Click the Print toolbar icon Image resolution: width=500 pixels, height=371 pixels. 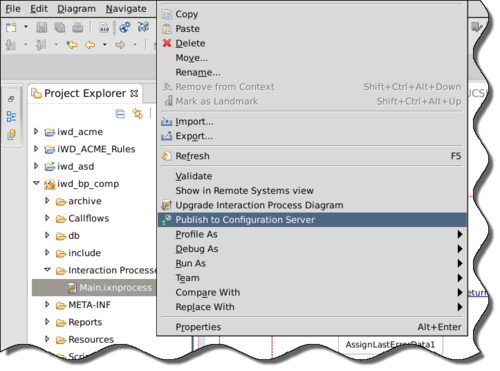coord(78,27)
